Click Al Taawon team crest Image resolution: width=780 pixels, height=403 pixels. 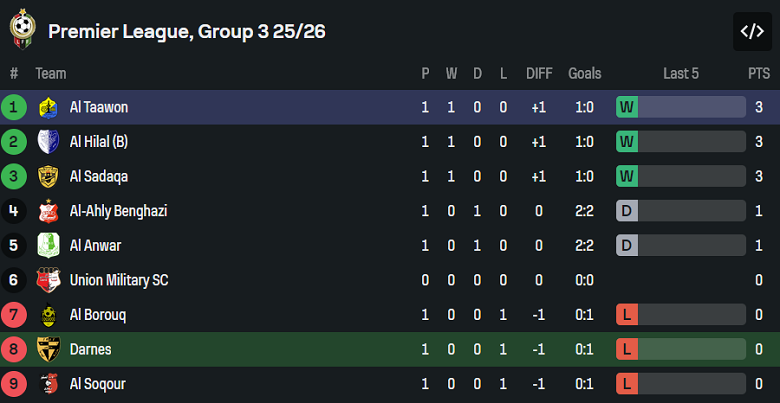point(47,107)
